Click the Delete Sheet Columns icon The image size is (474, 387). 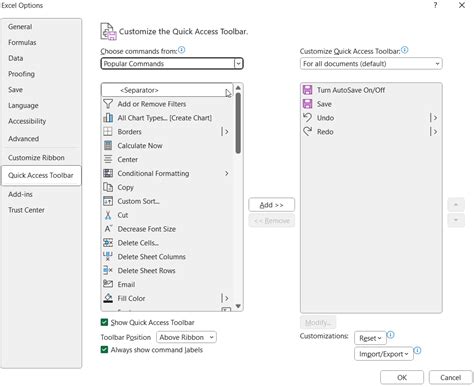(x=108, y=256)
